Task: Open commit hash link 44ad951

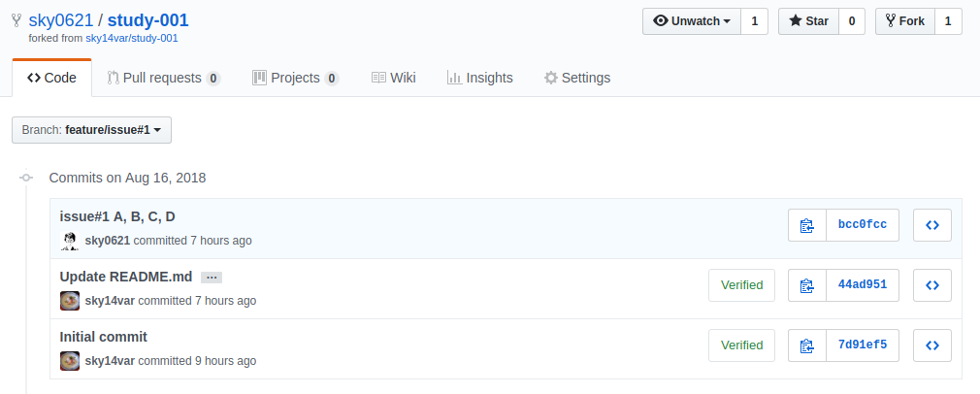Action: [x=863, y=285]
